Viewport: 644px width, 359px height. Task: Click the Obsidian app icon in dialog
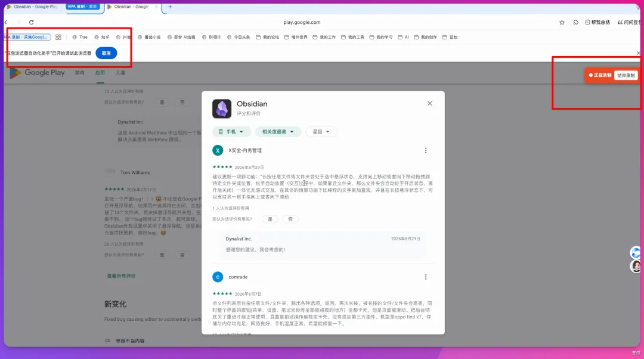(222, 109)
